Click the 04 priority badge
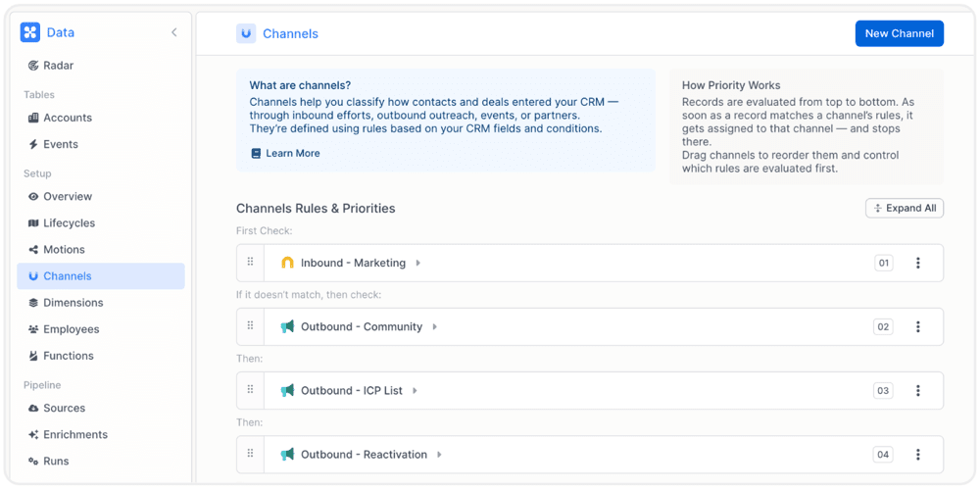The image size is (980, 490). click(883, 455)
